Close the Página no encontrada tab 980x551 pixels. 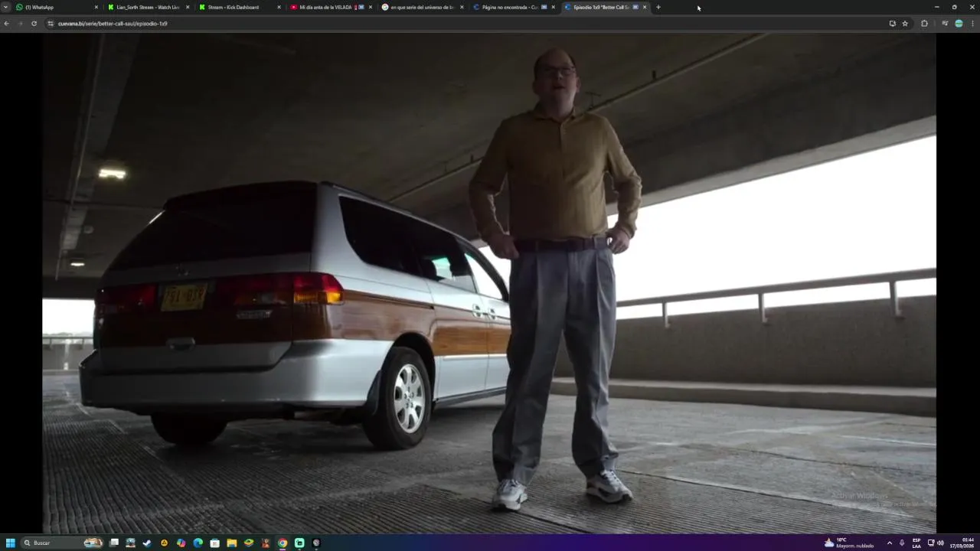[x=553, y=7]
